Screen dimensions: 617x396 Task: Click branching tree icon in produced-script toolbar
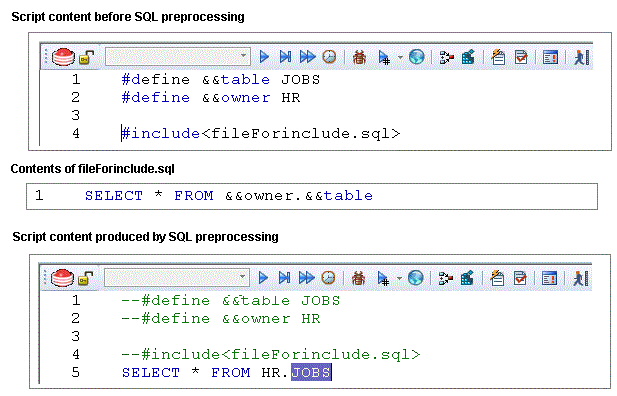(445, 279)
